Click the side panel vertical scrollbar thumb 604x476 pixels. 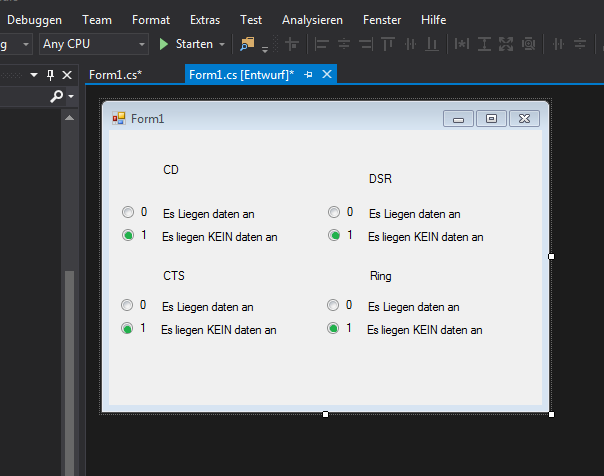(69, 373)
